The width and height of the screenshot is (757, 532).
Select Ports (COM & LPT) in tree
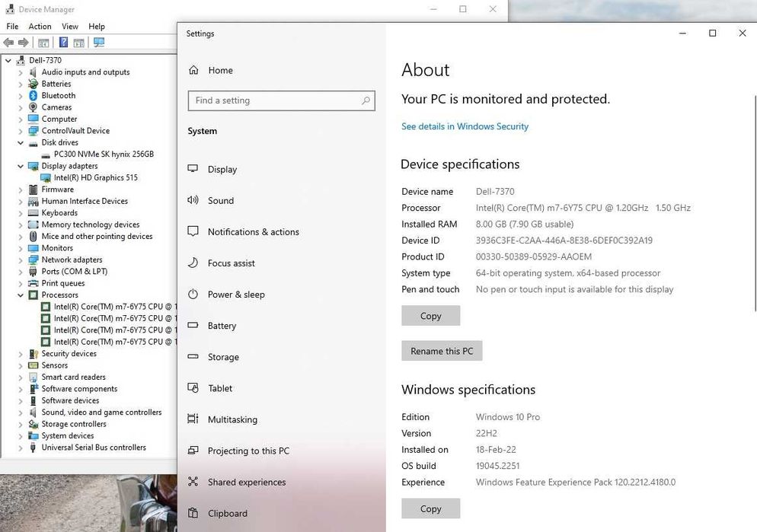coord(75,272)
